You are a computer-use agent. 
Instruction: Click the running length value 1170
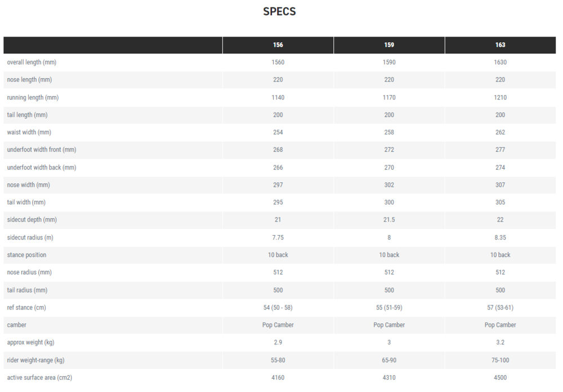(x=389, y=97)
